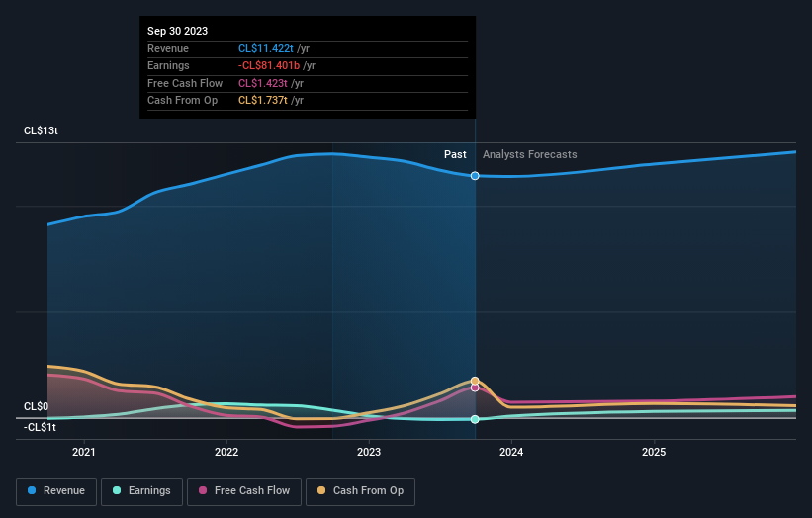This screenshot has height=518, width=812.
Task: Click the CL$1.737t cash from op value
Action: [262, 101]
